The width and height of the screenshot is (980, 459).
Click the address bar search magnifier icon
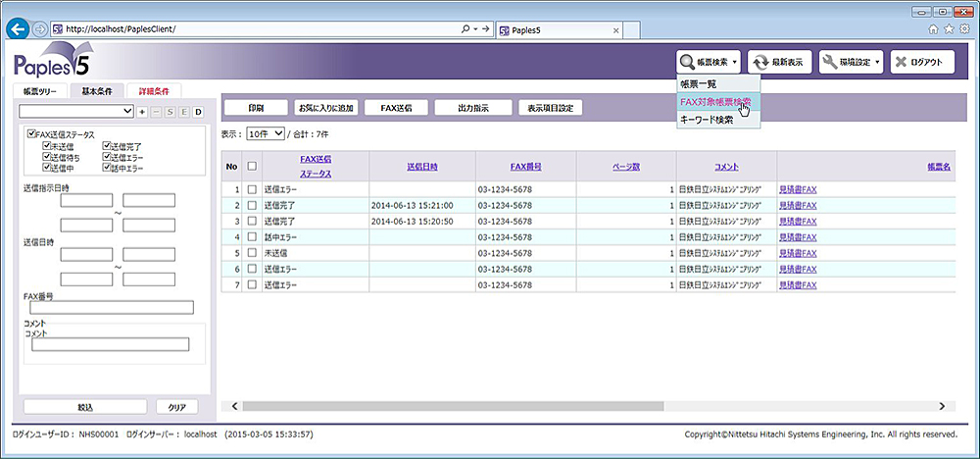click(x=465, y=29)
